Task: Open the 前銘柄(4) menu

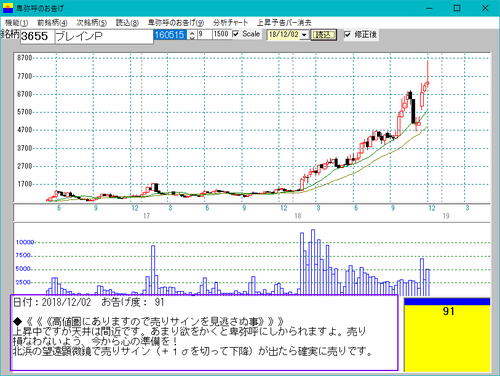Action: click(52, 23)
